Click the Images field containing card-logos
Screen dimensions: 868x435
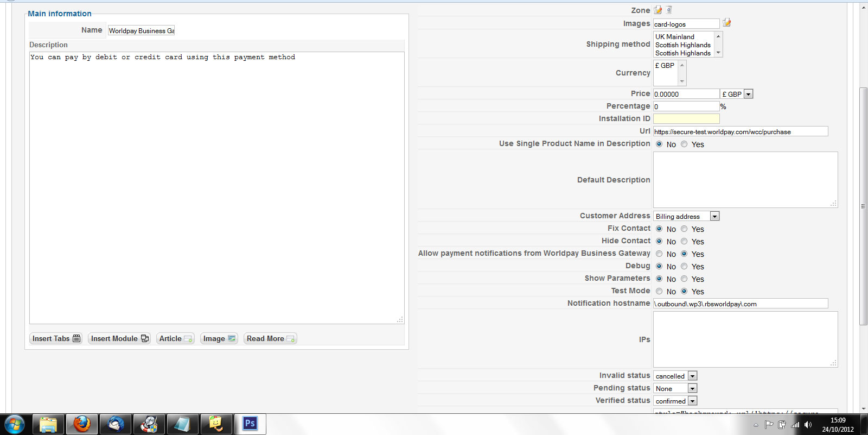coord(686,24)
